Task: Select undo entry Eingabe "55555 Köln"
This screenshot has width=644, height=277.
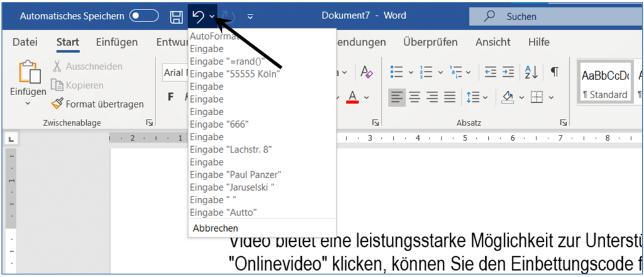Action: click(234, 74)
